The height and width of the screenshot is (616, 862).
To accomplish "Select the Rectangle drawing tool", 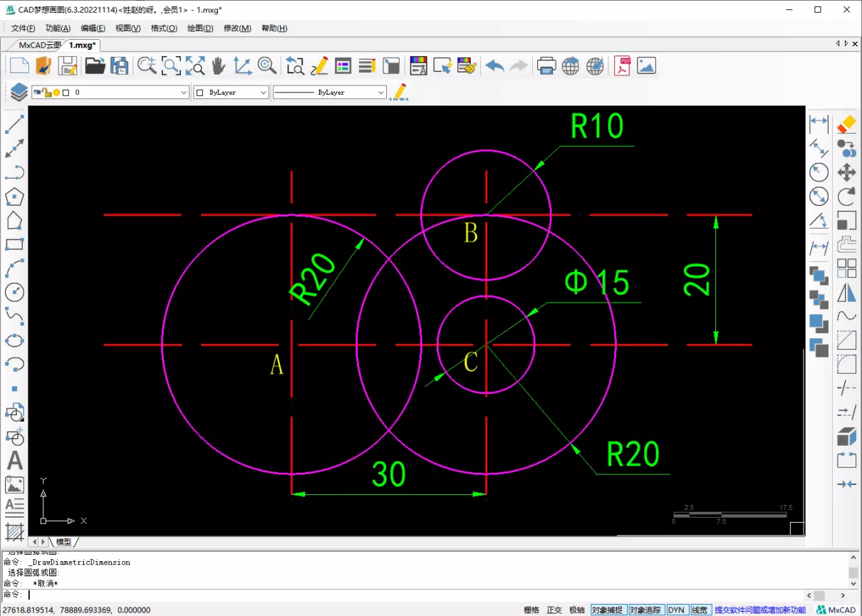I will (15, 244).
